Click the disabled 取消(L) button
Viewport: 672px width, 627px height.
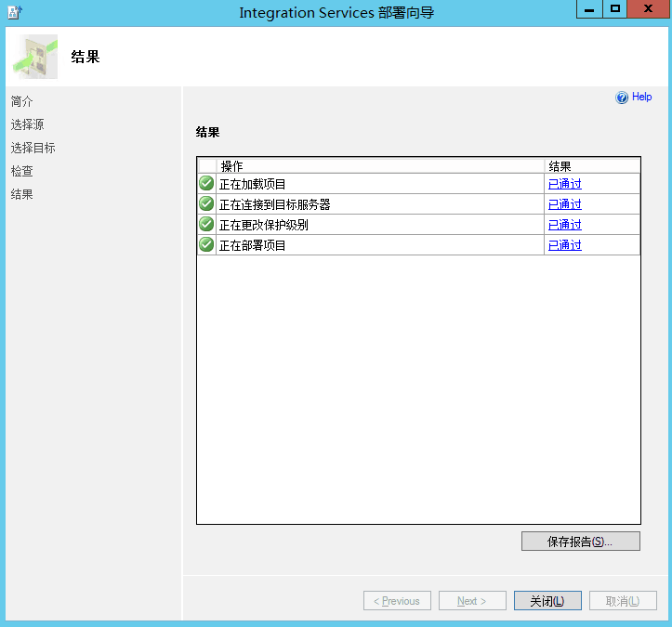click(x=623, y=601)
